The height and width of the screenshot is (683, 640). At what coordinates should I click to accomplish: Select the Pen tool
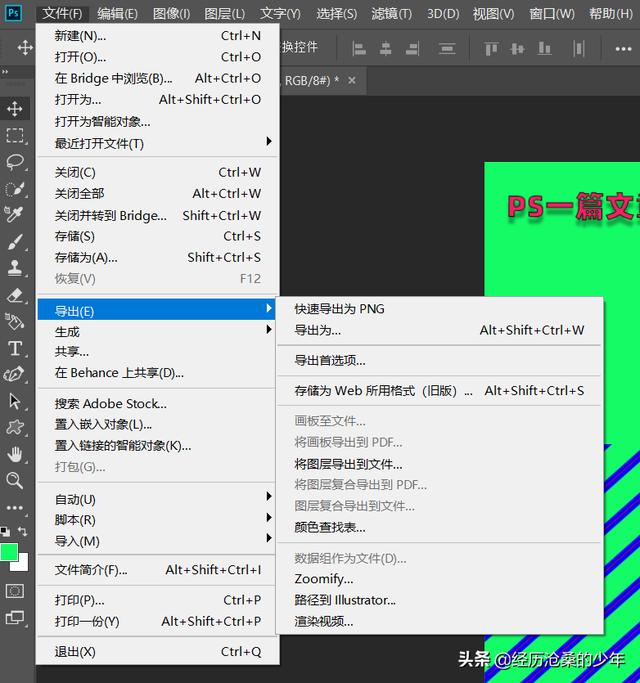pyautogui.click(x=14, y=375)
